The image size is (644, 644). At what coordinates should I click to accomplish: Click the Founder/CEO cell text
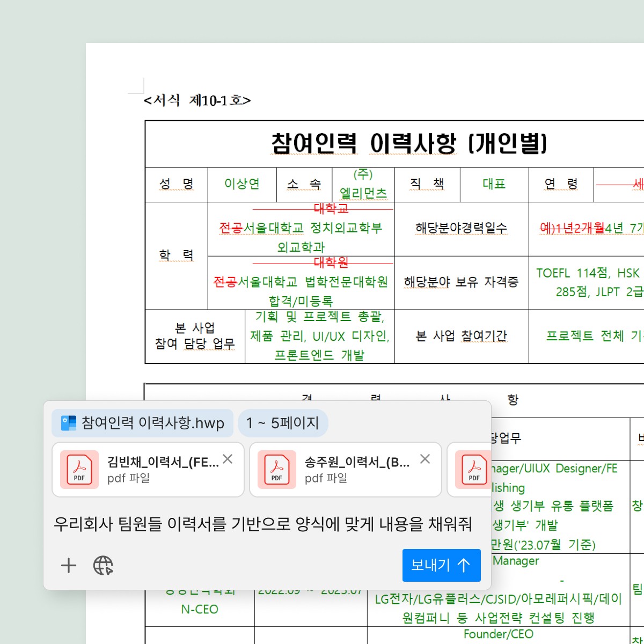tap(499, 634)
